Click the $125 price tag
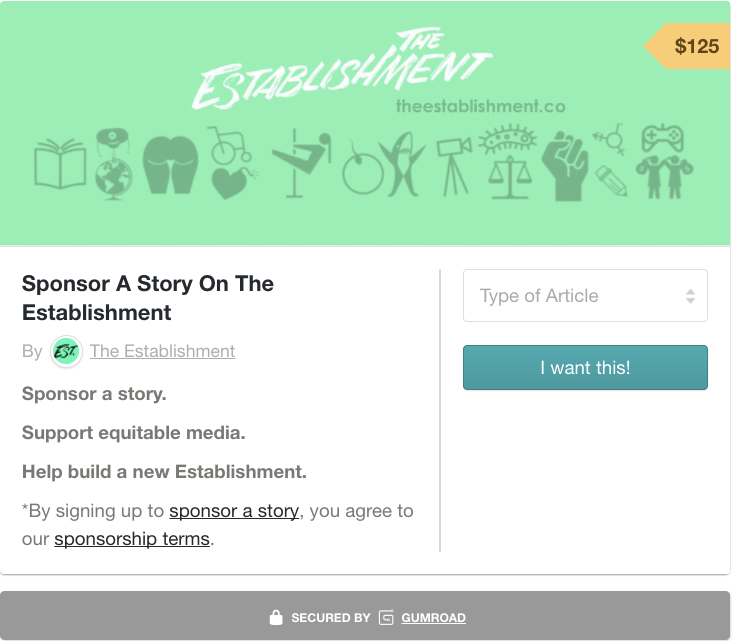 (695, 46)
